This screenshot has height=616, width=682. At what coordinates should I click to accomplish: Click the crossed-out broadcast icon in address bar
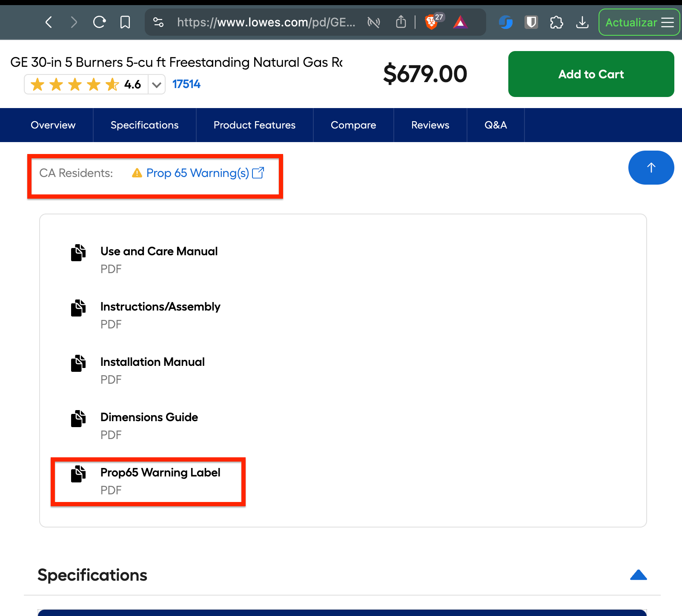point(374,22)
